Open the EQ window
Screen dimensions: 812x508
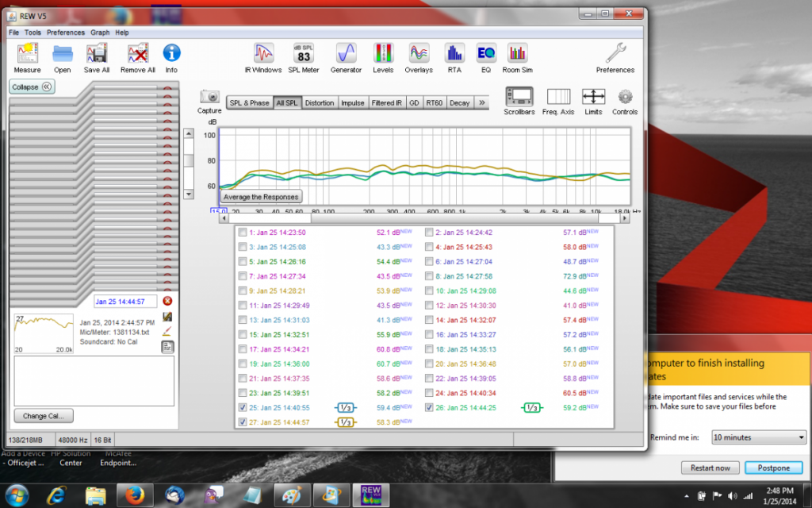click(486, 53)
